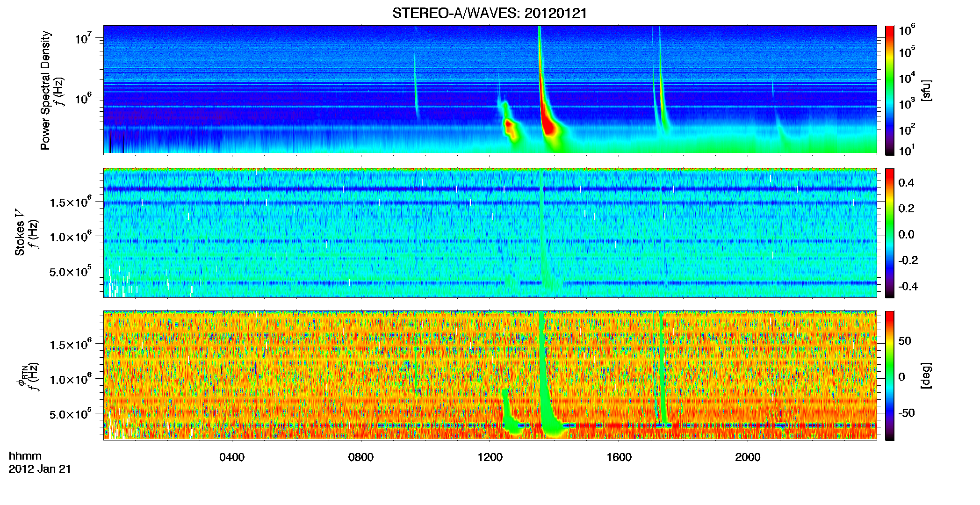Click the φRTN axis label on bottom panel
The width and height of the screenshot is (980, 505).
pyautogui.click(x=22, y=376)
